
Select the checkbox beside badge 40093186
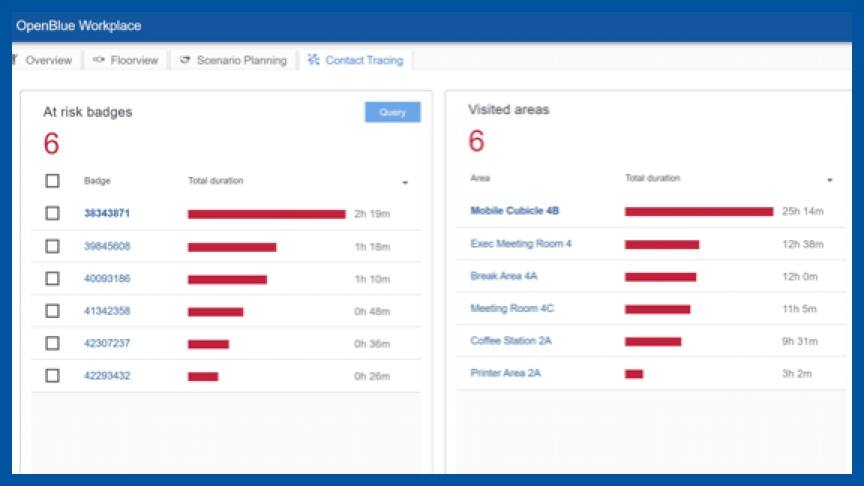coord(53,278)
